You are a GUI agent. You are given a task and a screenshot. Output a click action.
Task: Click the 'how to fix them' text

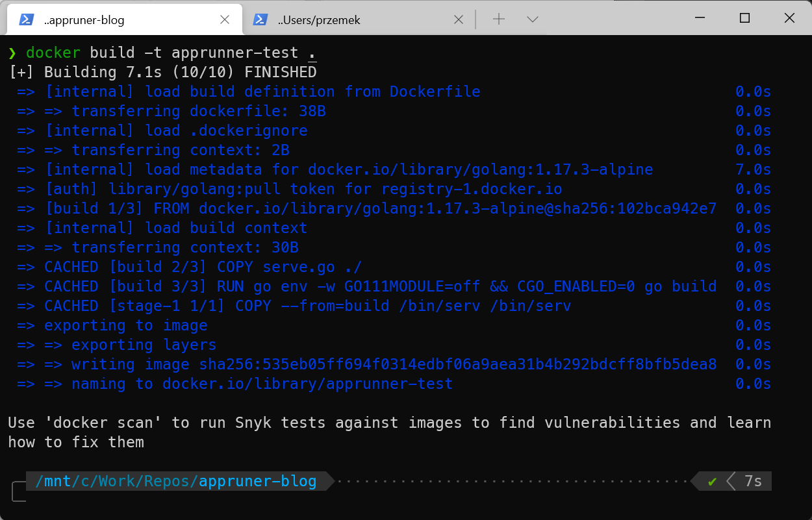tap(76, 442)
